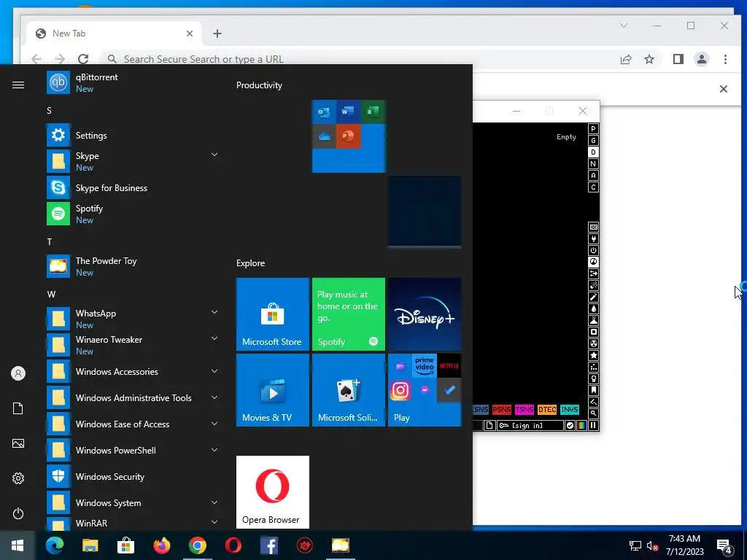Viewport: 747px width, 560px height.
Task: Open a new browser tab
Action: (x=217, y=34)
